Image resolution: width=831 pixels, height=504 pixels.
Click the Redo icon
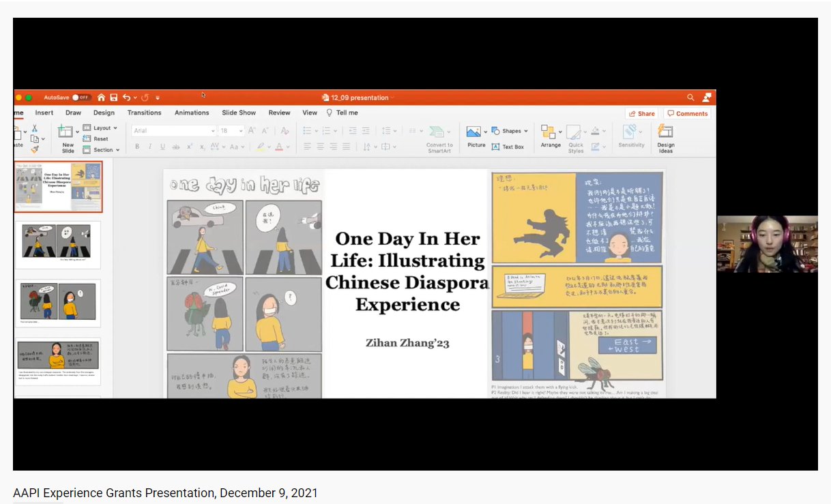point(145,98)
